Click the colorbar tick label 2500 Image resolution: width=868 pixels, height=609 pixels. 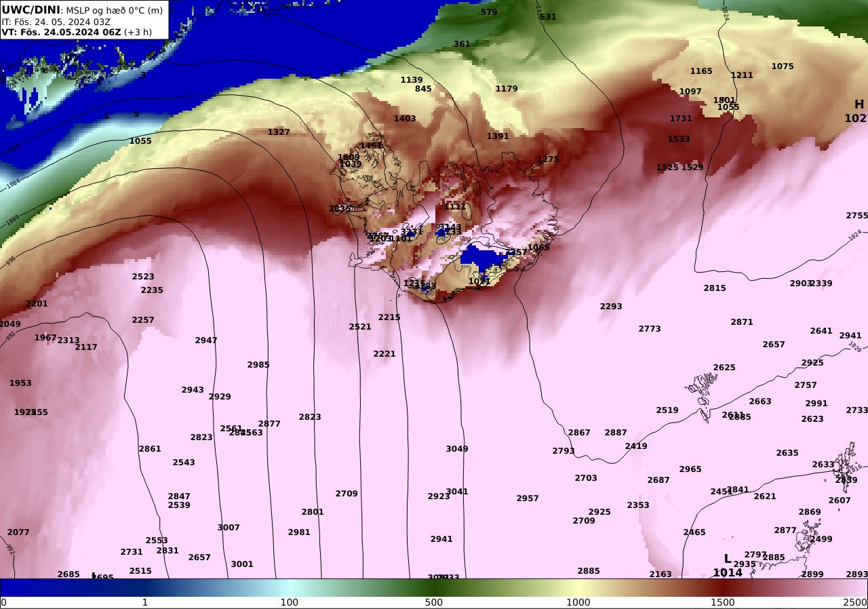pos(856,602)
